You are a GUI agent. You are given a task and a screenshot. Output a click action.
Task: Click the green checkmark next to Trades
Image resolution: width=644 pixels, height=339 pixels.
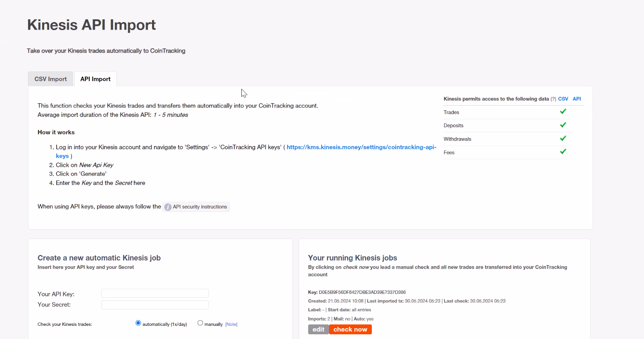coord(563,112)
